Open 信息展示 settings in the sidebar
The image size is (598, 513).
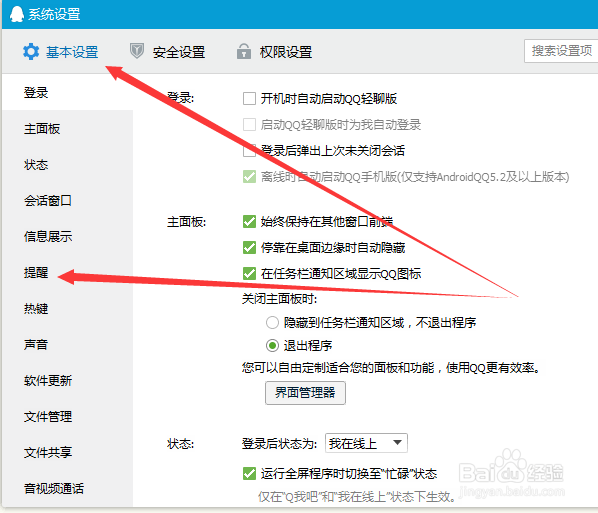(48, 236)
